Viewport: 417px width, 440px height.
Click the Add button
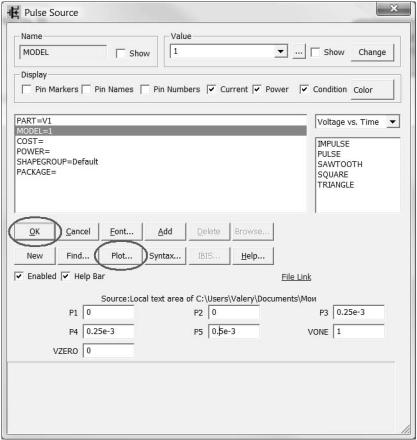point(165,231)
